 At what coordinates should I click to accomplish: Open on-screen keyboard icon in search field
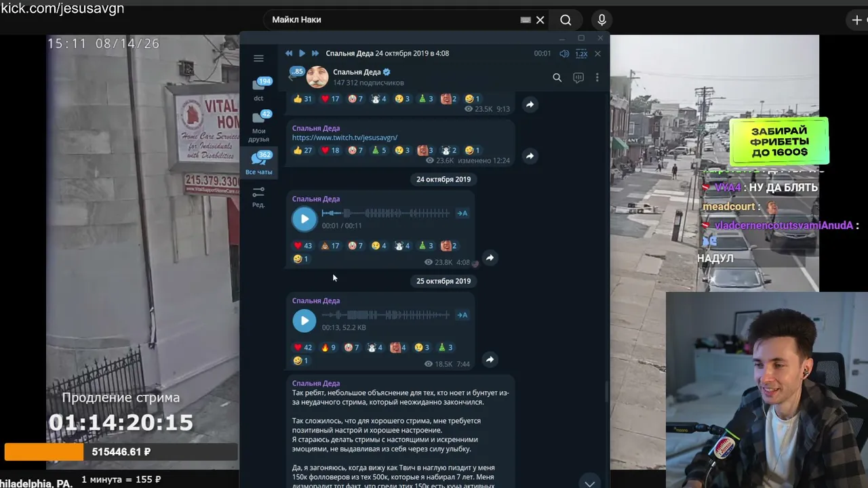coord(526,20)
